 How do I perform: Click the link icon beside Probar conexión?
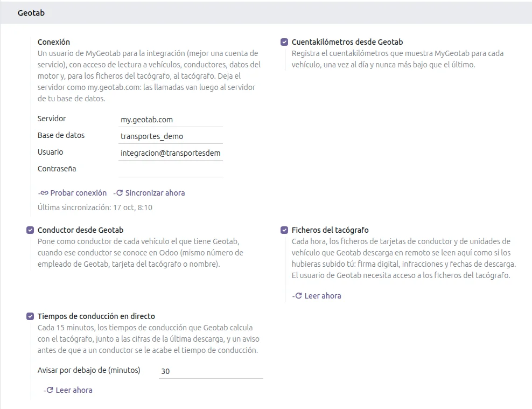pyautogui.click(x=44, y=193)
